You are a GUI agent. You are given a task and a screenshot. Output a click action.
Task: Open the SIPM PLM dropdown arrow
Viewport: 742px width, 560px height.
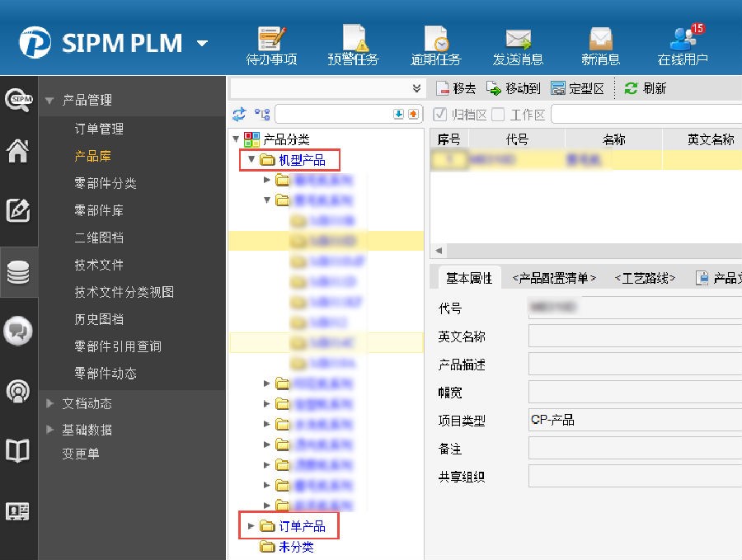pyautogui.click(x=202, y=43)
